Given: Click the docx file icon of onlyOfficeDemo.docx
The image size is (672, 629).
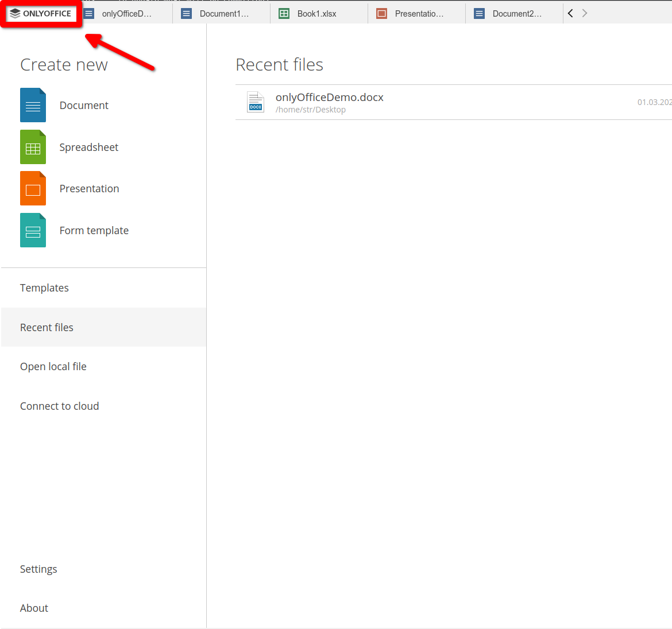Looking at the screenshot, I should coord(256,102).
